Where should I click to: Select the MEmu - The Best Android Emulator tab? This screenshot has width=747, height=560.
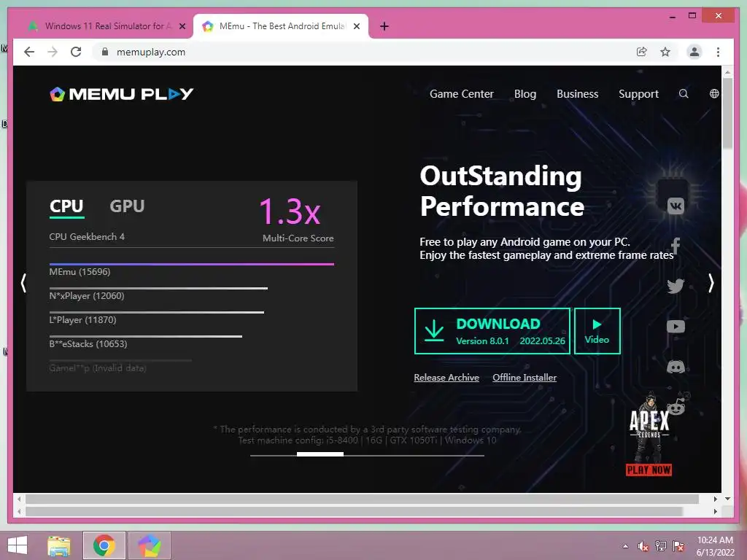point(281,26)
